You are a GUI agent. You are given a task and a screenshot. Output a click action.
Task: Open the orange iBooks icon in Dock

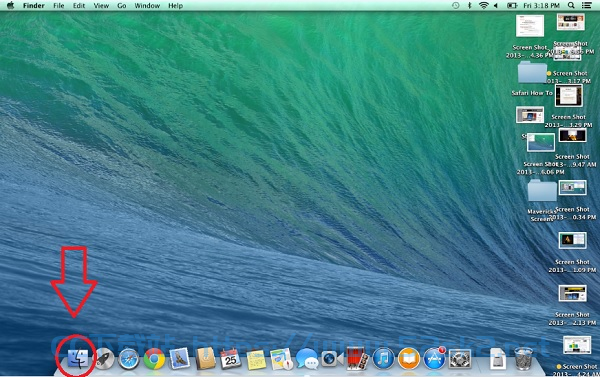click(409, 359)
